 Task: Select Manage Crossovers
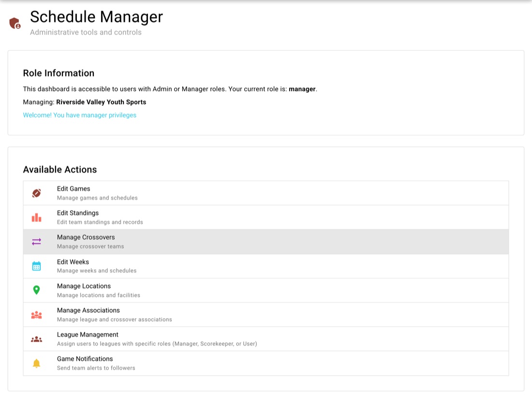[266, 242]
